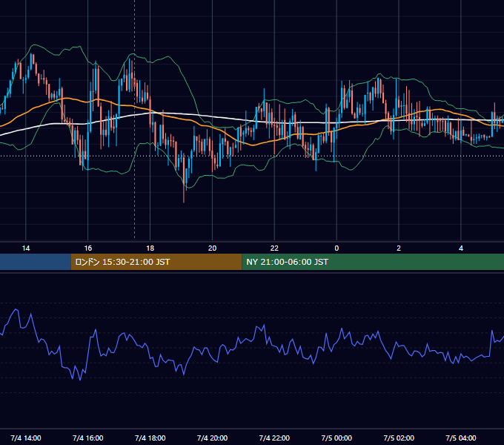Click the London session bar 15:30-21:00 JST

pos(156,262)
